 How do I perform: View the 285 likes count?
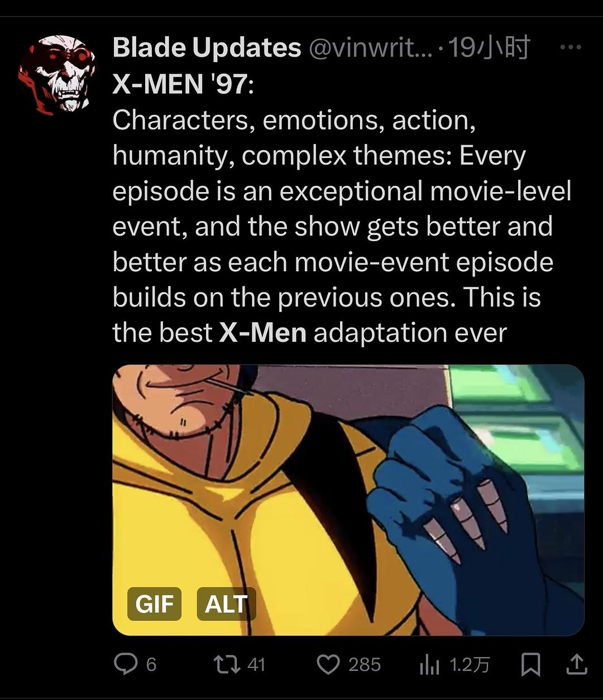(365, 665)
